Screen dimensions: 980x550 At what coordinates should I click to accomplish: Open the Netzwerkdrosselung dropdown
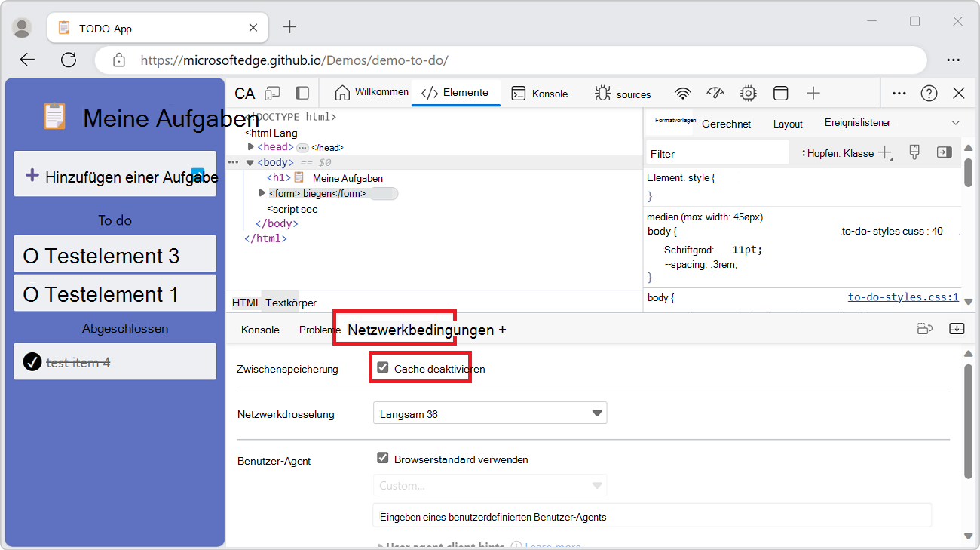click(489, 413)
